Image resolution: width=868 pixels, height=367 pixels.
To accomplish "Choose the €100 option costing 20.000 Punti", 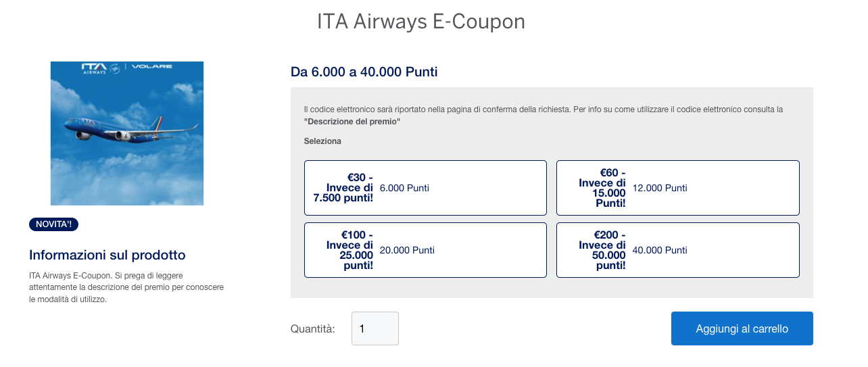I will coord(425,250).
